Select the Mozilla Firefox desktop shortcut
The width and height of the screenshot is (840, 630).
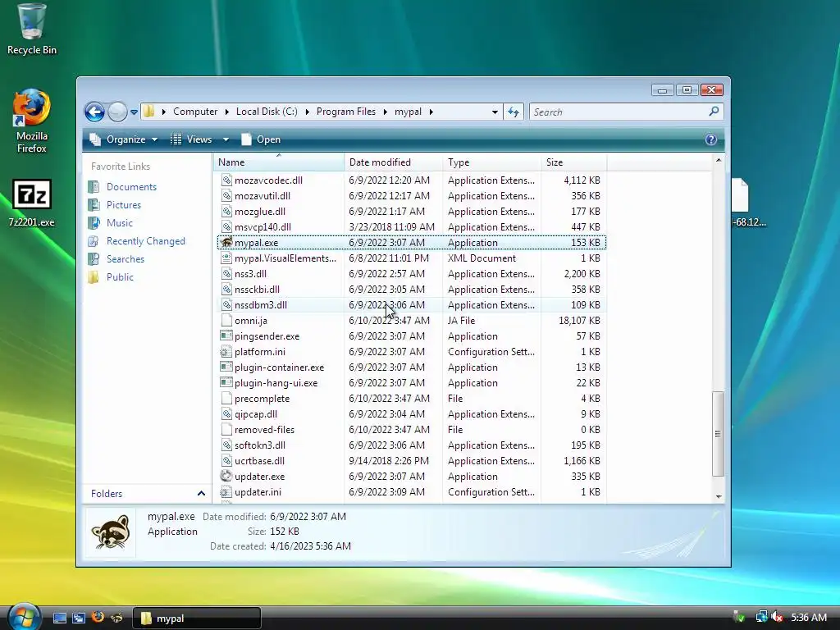pos(32,121)
